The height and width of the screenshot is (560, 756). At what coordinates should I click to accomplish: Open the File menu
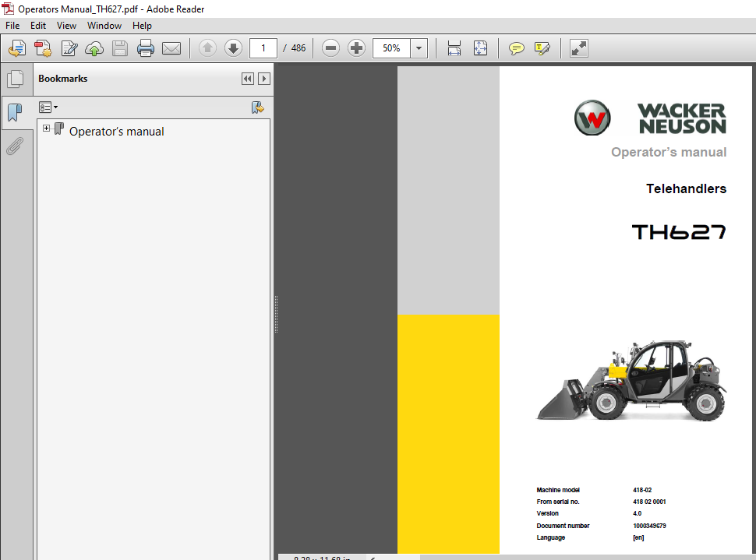tap(12, 26)
